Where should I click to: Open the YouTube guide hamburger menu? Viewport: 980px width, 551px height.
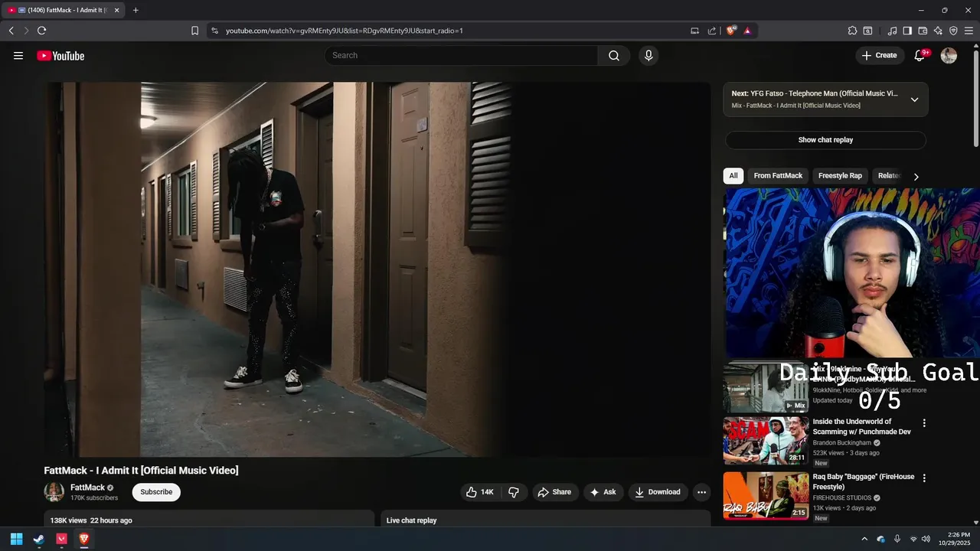point(18,55)
